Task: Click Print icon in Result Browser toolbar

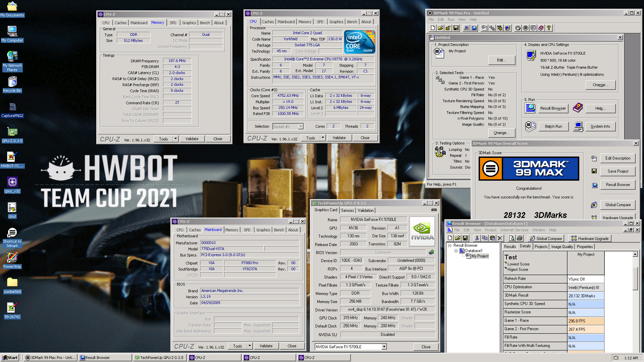Action: [x=519, y=238]
